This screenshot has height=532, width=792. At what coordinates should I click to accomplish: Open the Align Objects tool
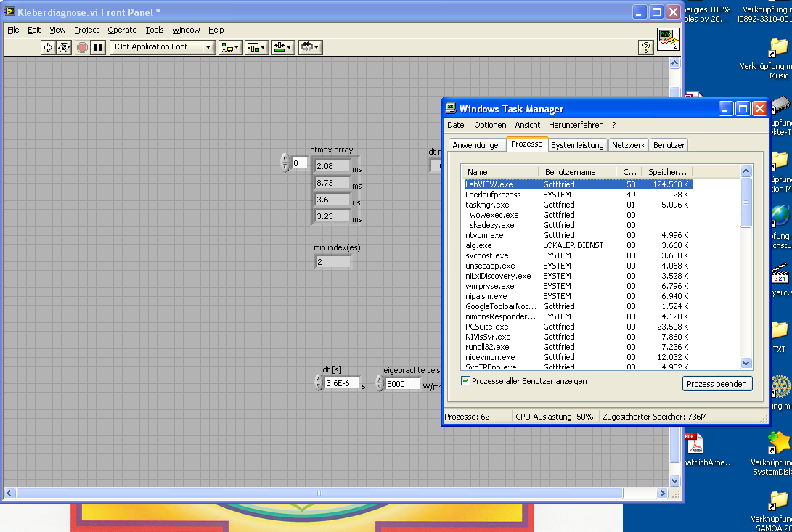click(231, 47)
